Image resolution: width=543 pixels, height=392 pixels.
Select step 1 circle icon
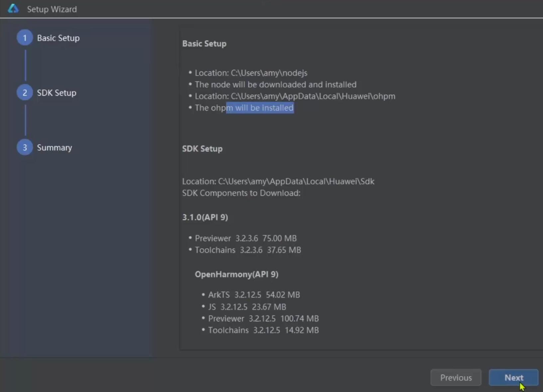click(25, 38)
